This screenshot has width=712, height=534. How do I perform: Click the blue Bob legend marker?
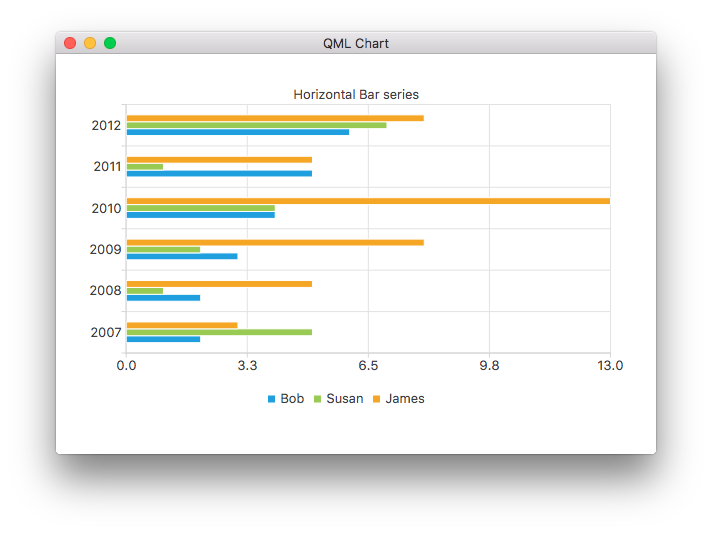coord(271,399)
